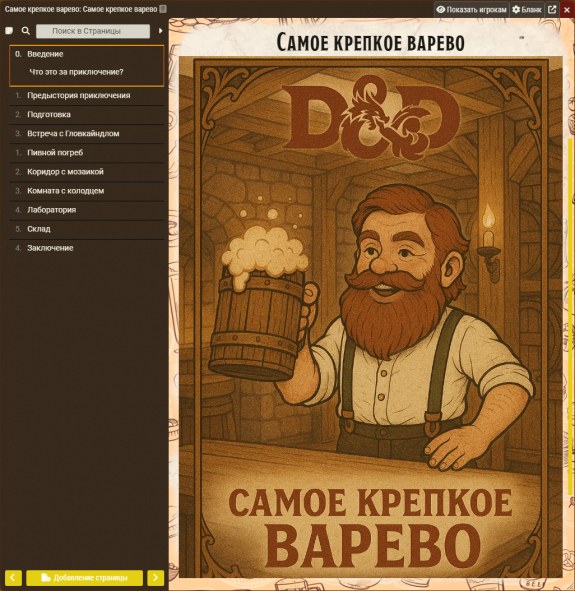Click the magnifier search mode icon

[x=26, y=31]
